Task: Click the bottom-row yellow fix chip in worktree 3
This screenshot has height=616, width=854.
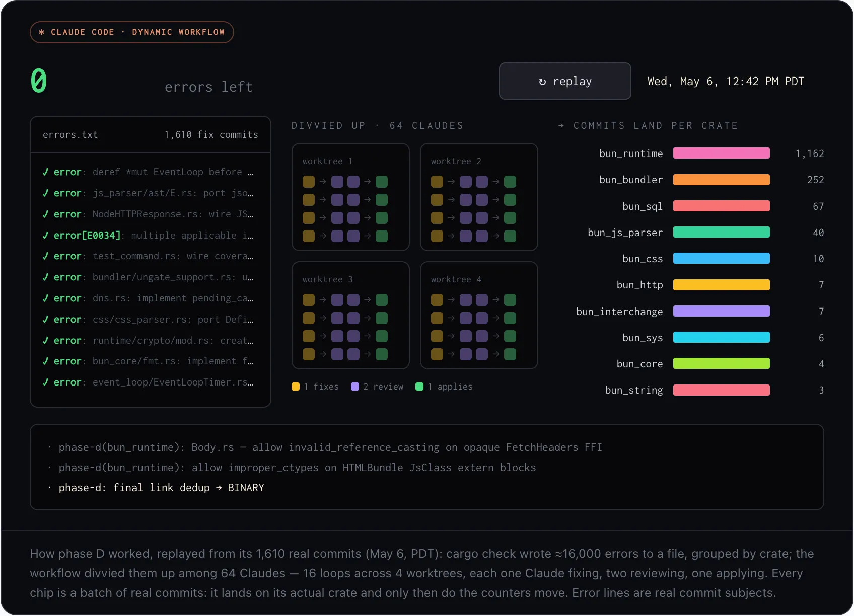Action: pyautogui.click(x=309, y=354)
